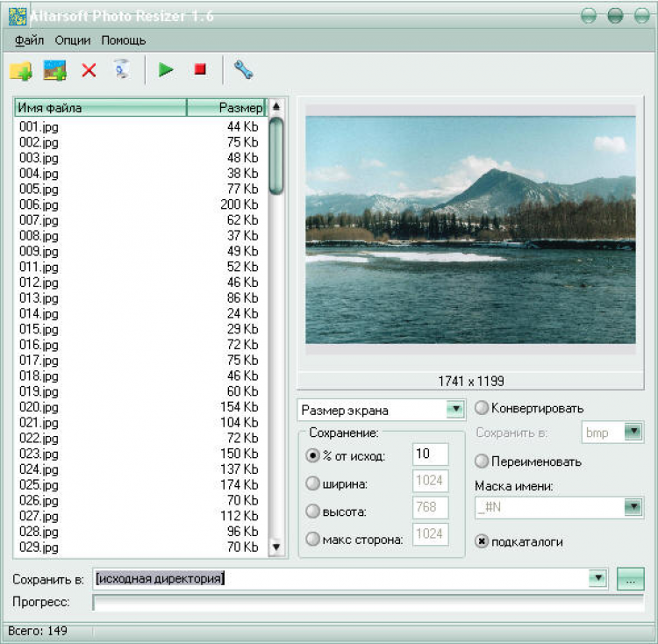
Task: Start processing with the green play icon
Action: click(166, 69)
